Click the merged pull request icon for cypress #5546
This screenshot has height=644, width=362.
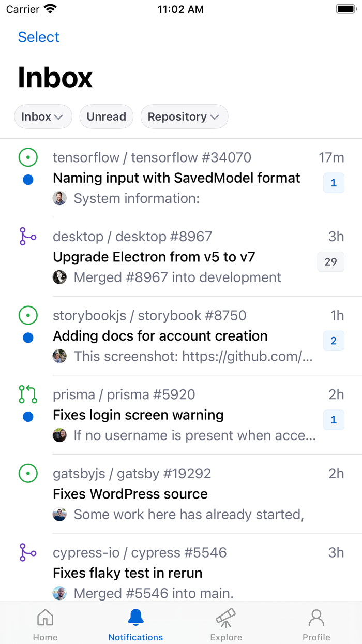pyautogui.click(x=28, y=553)
